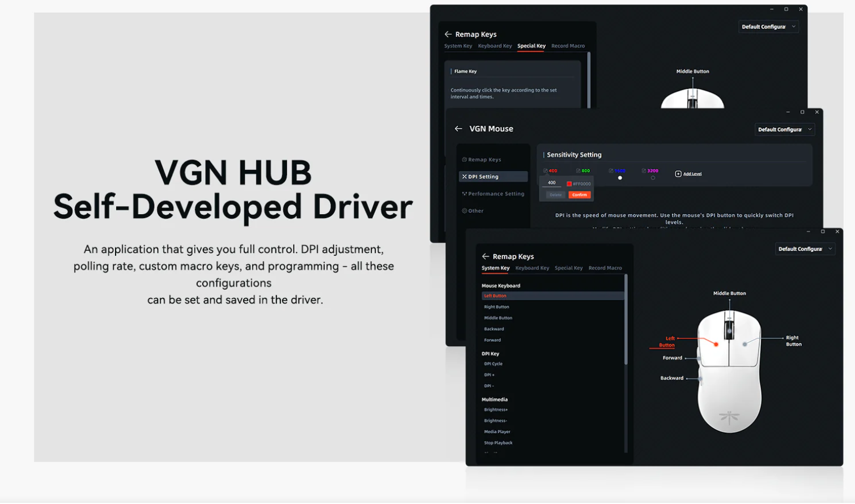The image size is (855, 504).
Task: Click the red #FF0000 color swatch
Action: pos(569,183)
